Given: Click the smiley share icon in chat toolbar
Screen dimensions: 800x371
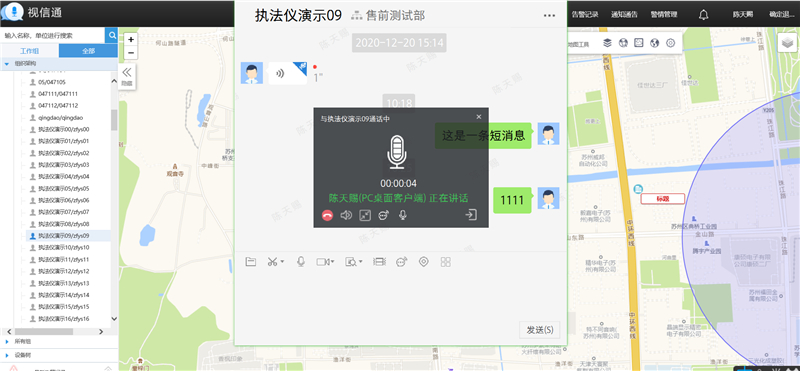Looking at the screenshot, I should click(x=402, y=262).
